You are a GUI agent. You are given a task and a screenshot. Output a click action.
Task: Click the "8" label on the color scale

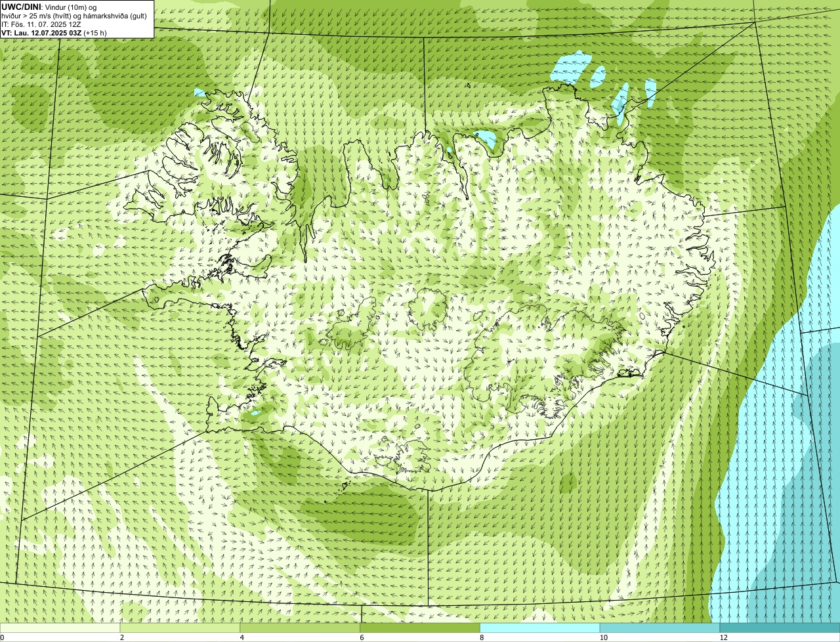tap(482, 637)
